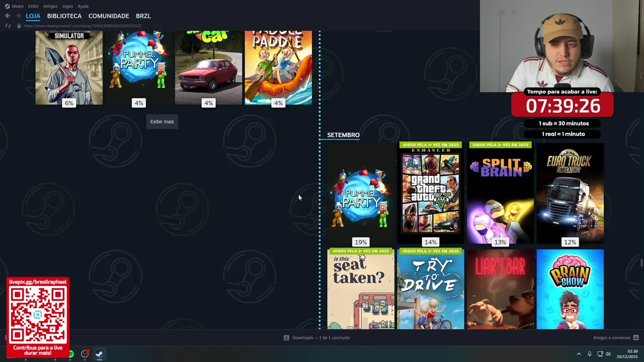Open the Spotify icon in the taskbar

[x=70, y=354]
